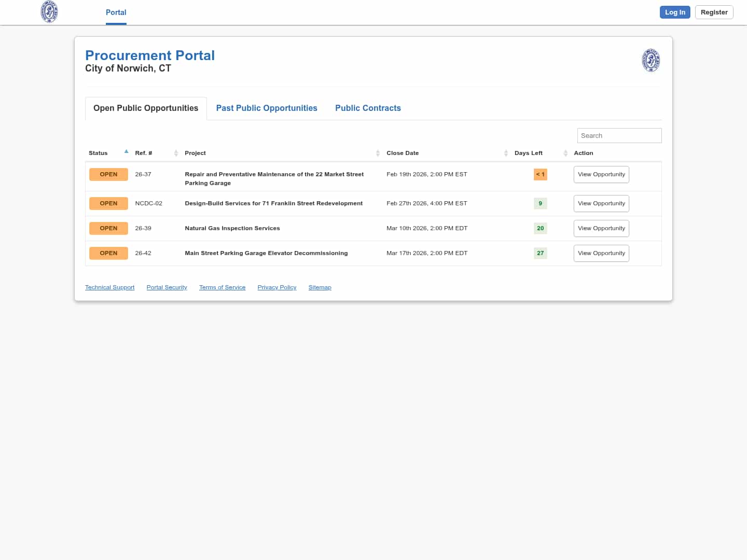
Task: View Opportunity for Natural Gas Inspection Services
Action: point(601,229)
